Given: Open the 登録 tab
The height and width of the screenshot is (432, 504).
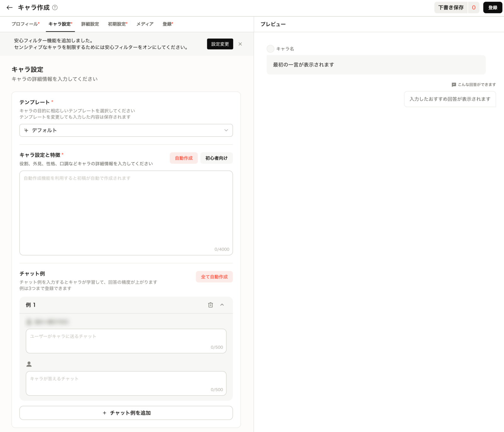Looking at the screenshot, I should click(x=168, y=24).
